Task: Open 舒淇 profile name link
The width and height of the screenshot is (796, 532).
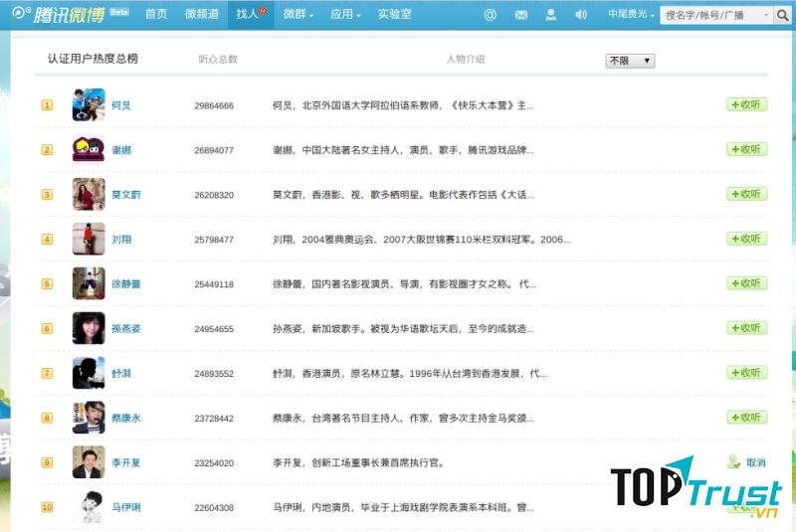Action: pyautogui.click(x=121, y=373)
